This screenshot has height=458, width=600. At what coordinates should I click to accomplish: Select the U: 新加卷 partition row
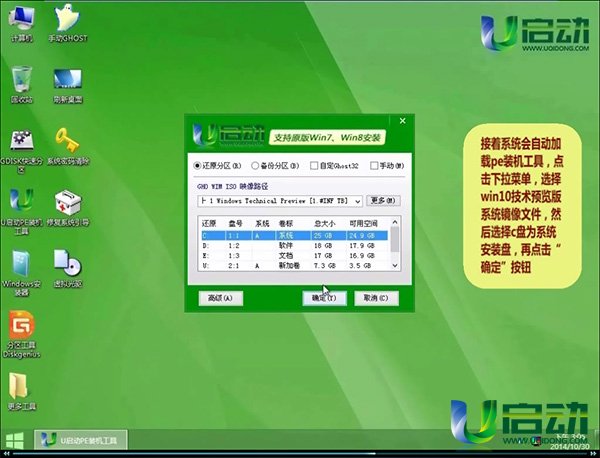pyautogui.click(x=294, y=266)
